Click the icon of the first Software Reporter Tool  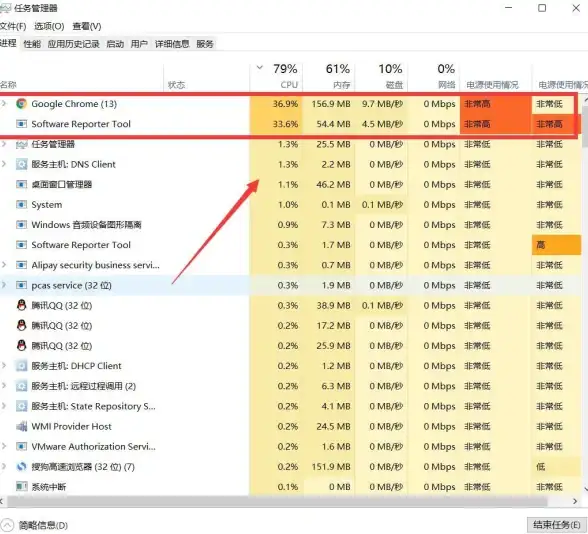pyautogui.click(x=21, y=124)
